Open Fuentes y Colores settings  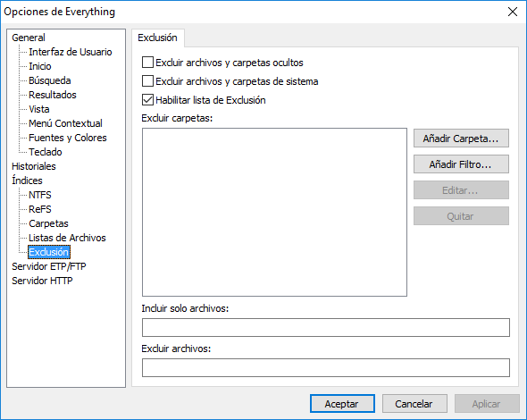click(68, 138)
